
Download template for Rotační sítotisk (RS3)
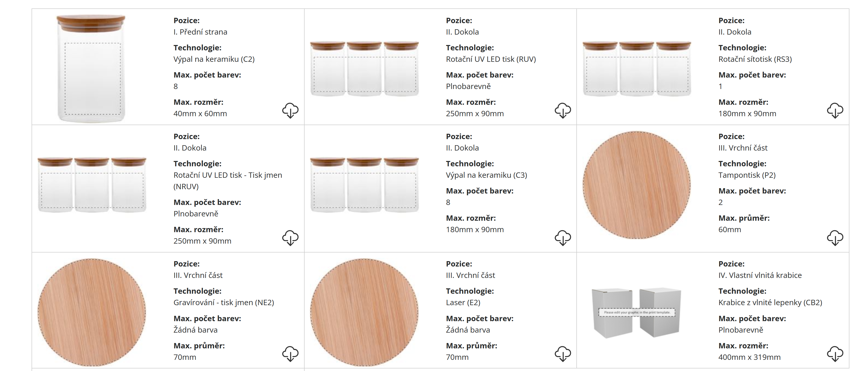(x=835, y=110)
